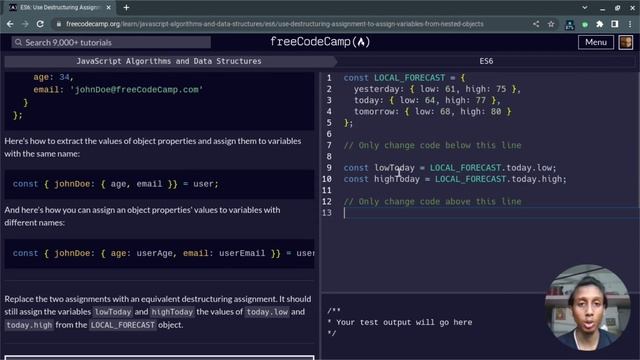
Task: Click the webcam video overlay thumbnail
Action: click(587, 307)
